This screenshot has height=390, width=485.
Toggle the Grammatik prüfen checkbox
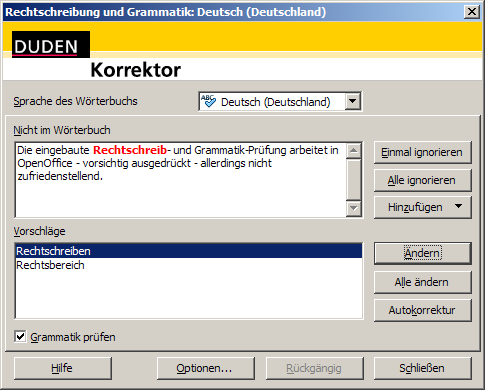(20, 336)
